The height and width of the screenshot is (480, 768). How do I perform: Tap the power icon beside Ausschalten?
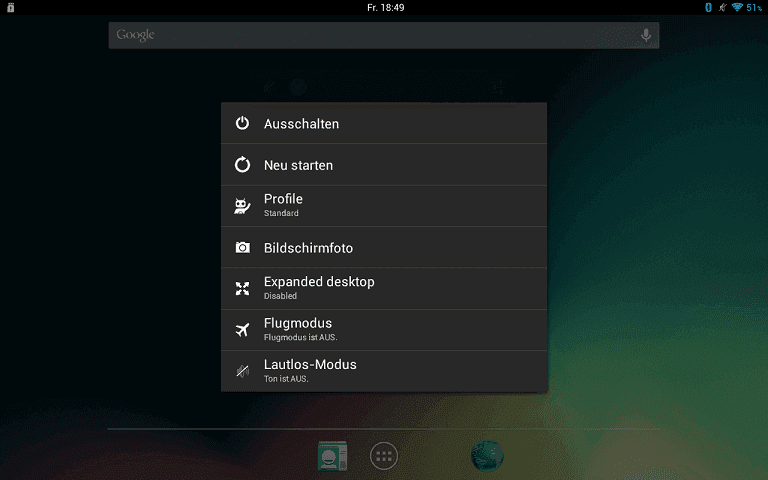(242, 123)
